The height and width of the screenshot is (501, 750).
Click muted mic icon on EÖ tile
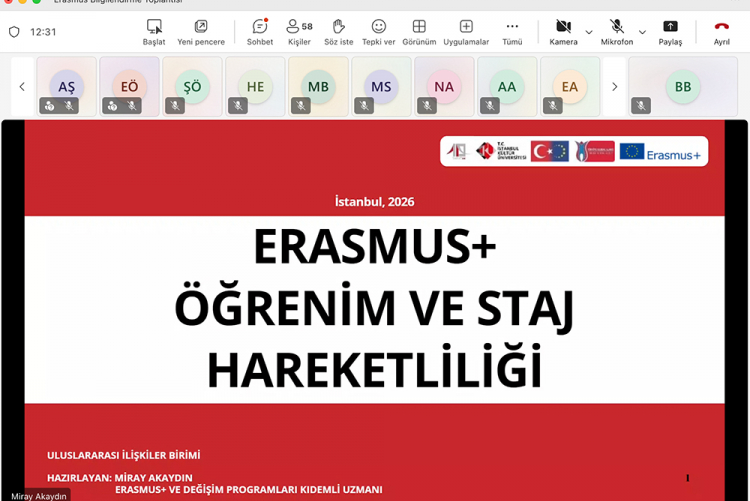pyautogui.click(x=132, y=106)
